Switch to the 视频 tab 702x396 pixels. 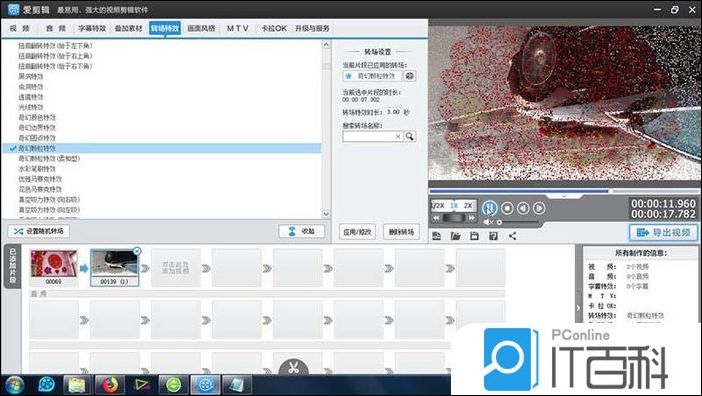click(x=20, y=28)
